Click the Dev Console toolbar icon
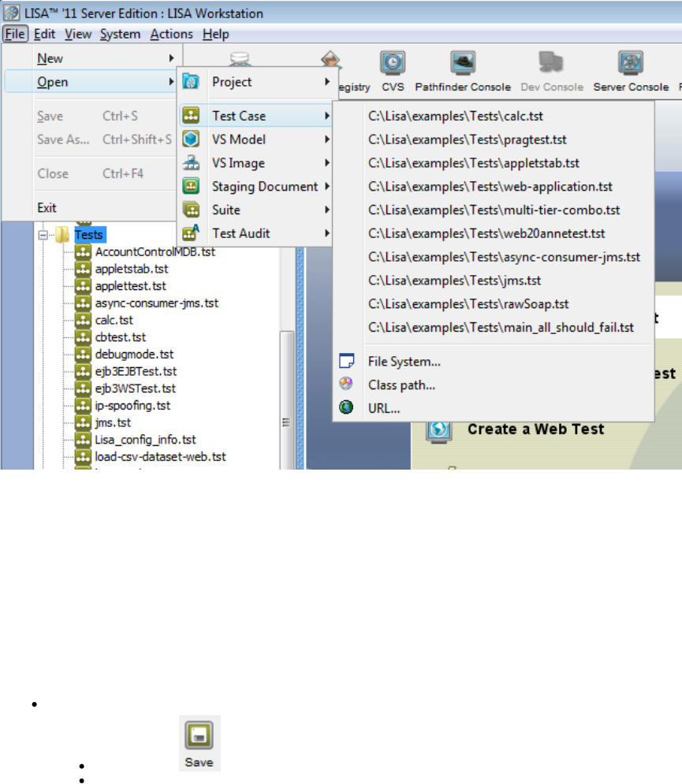Viewport: 682px width, 784px height. (551, 62)
